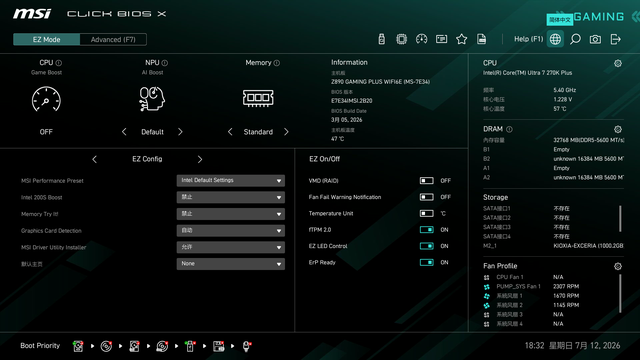Toggle VMD (RAID) switch
The width and height of the screenshot is (640, 360).
coord(427,180)
